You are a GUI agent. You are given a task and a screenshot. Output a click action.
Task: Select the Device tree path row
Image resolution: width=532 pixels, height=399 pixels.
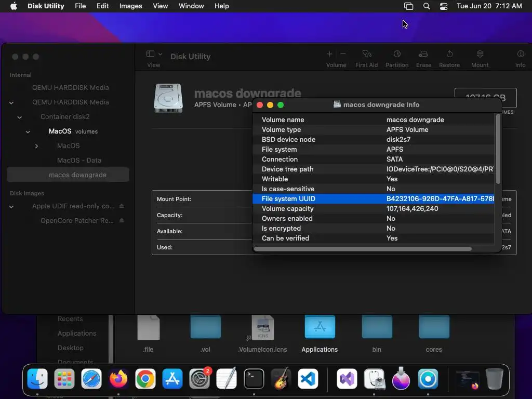(373, 169)
